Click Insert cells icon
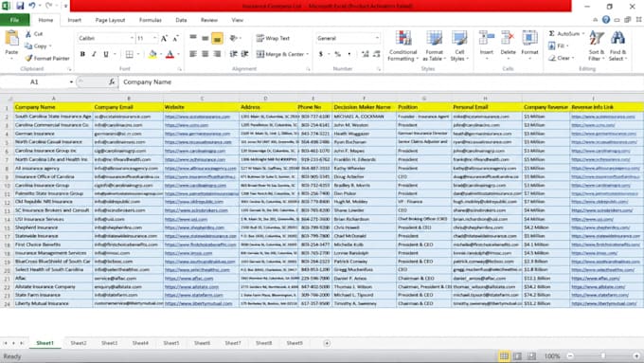This screenshot has width=644, height=363. click(x=487, y=38)
